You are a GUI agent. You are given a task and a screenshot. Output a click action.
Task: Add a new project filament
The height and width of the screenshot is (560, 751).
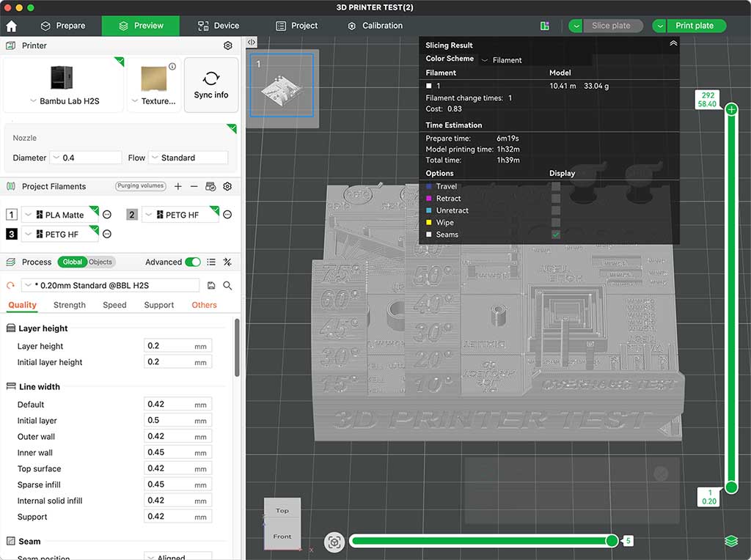177,186
